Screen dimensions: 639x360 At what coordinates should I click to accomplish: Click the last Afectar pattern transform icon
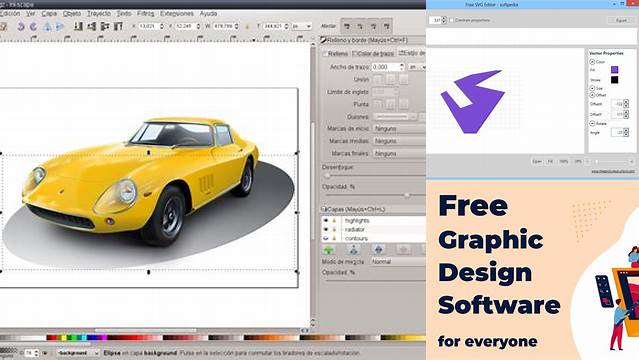(386, 26)
